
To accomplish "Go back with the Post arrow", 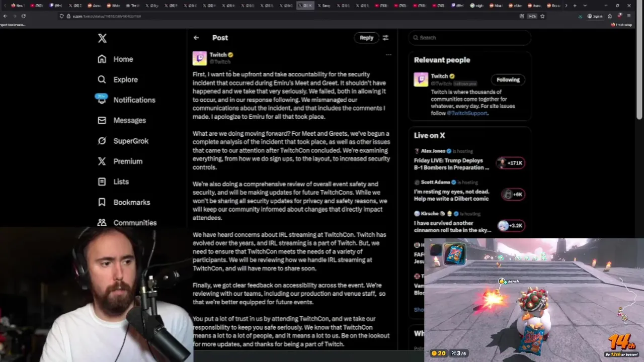I will click(x=196, y=38).
